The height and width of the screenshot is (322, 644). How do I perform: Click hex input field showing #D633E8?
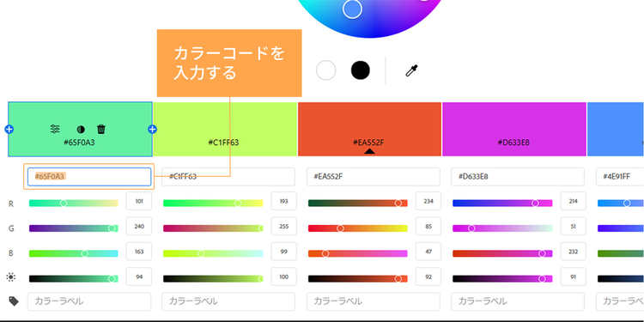click(x=518, y=177)
